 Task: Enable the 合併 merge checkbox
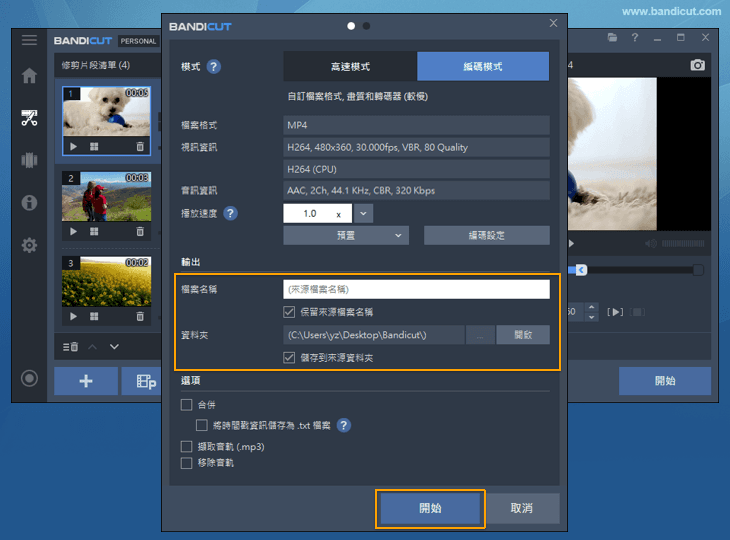click(x=186, y=405)
